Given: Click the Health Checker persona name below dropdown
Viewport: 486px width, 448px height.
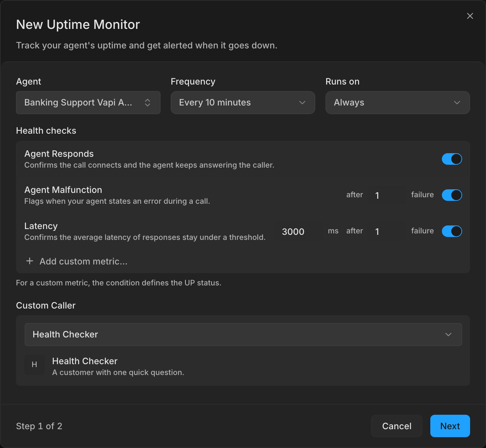Looking at the screenshot, I should 85,361.
